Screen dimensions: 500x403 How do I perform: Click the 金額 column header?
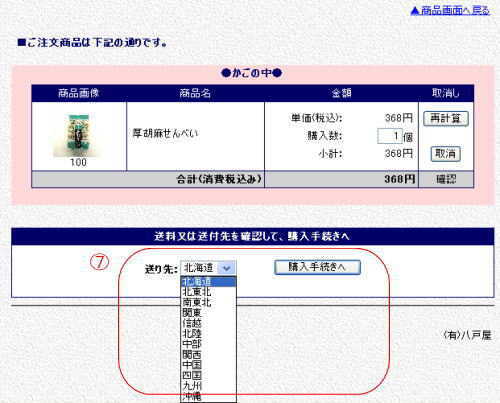342,93
